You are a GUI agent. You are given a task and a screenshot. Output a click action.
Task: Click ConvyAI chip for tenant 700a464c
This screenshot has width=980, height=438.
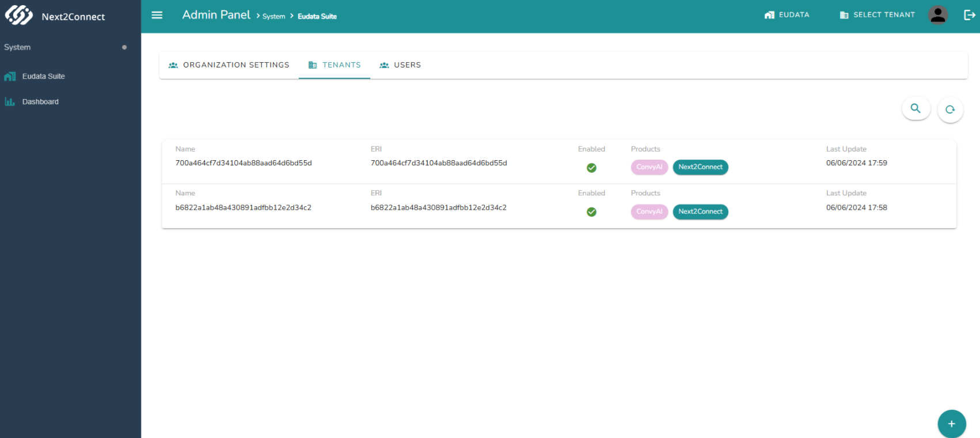(649, 167)
